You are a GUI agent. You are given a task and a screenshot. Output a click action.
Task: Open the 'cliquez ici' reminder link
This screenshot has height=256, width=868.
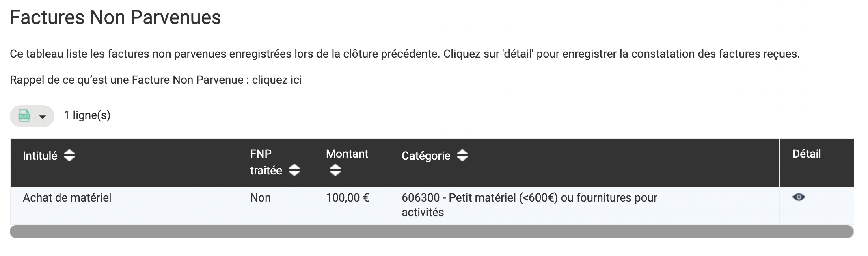coord(276,80)
